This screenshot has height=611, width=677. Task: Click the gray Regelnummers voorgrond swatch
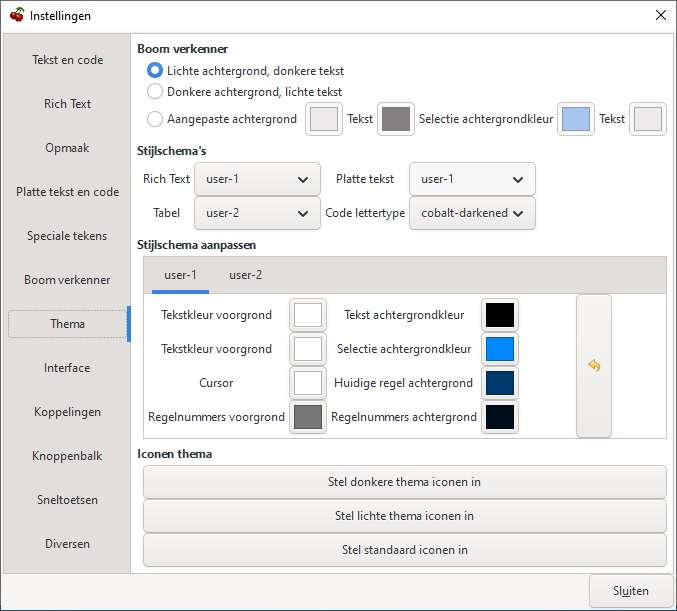(x=308, y=417)
